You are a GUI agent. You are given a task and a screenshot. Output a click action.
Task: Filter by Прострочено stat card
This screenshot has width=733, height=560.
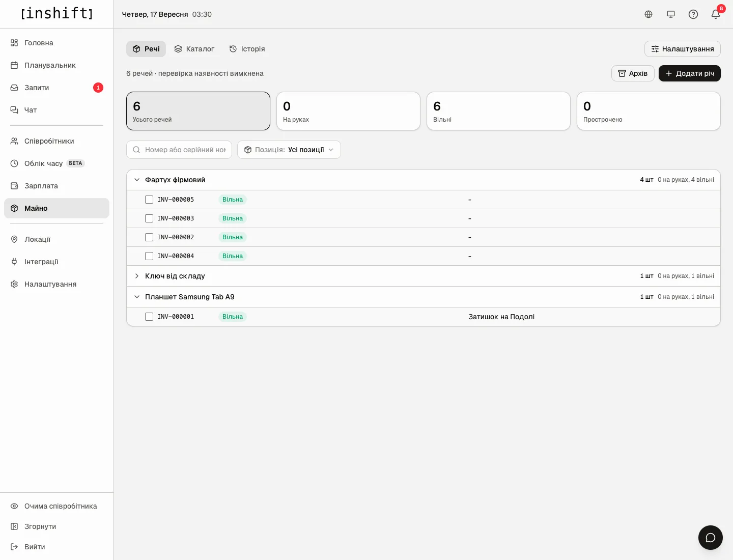(x=649, y=111)
